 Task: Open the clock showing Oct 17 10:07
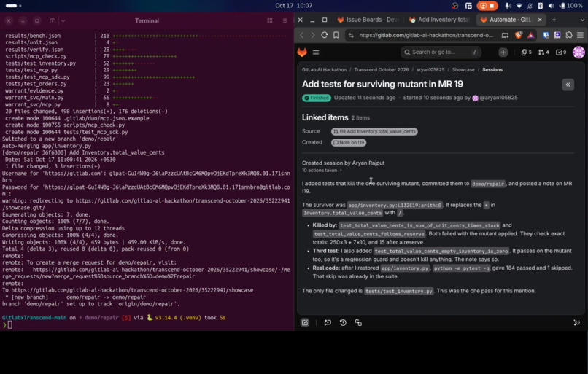(x=293, y=6)
